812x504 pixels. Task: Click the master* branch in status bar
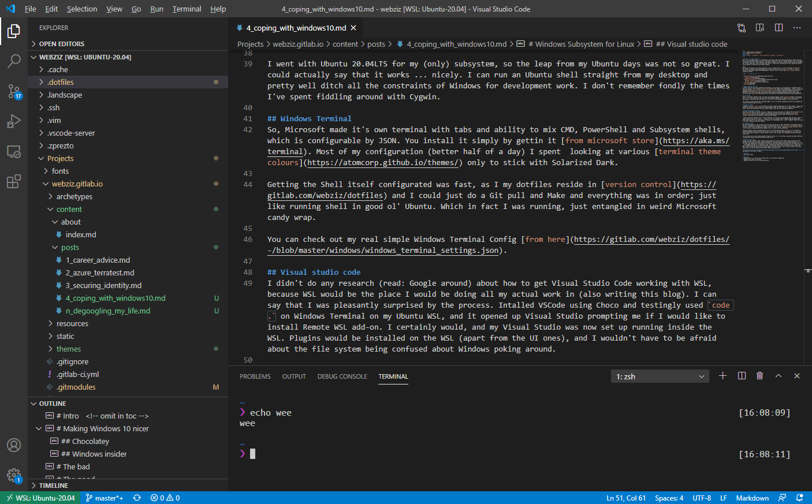104,498
